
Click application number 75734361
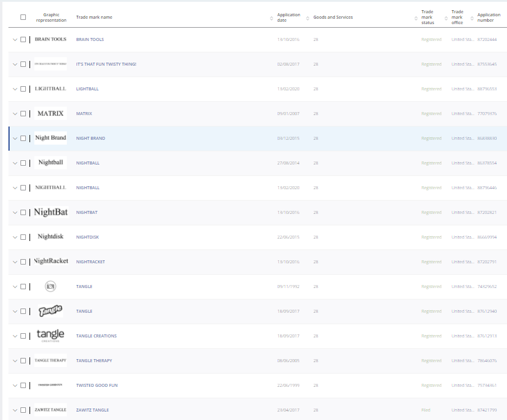(487, 386)
